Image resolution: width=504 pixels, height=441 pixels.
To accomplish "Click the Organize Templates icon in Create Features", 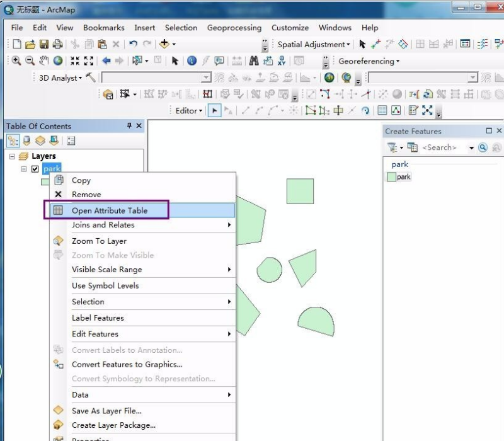I will 413,147.
